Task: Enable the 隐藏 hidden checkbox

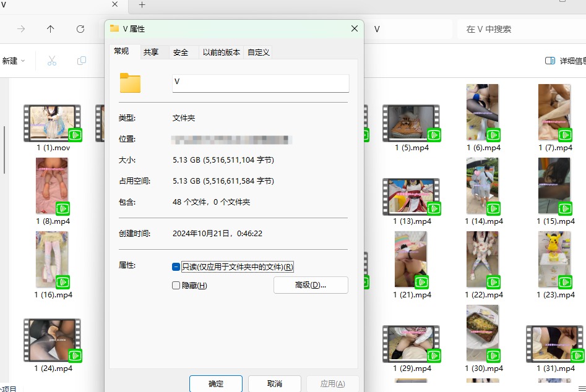Action: [x=176, y=285]
